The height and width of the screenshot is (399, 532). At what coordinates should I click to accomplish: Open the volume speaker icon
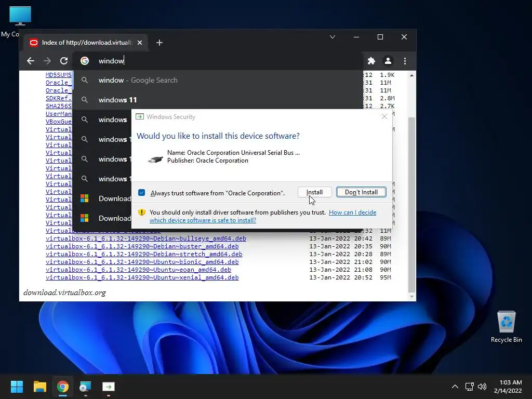coord(482,387)
